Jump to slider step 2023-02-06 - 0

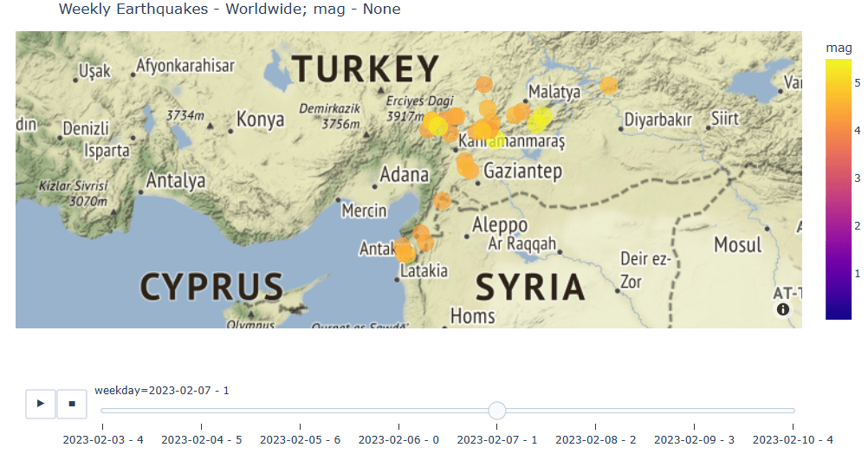[x=398, y=439]
